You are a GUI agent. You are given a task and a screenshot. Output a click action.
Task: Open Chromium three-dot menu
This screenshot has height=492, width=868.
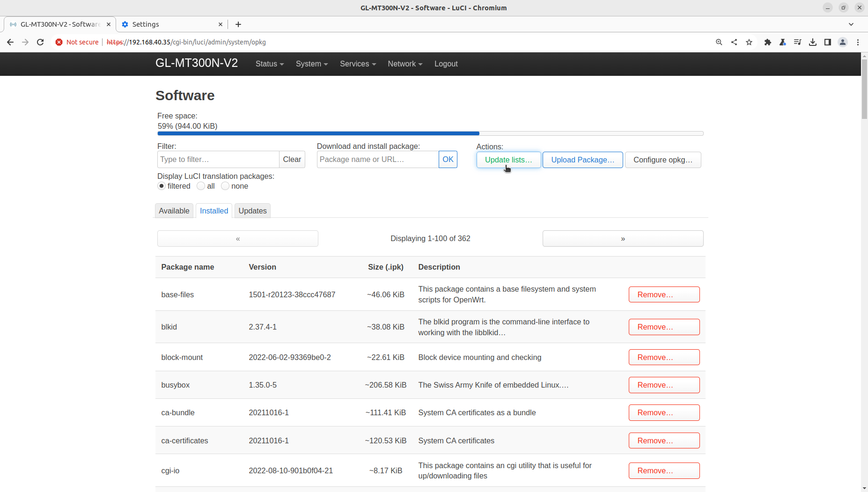click(x=858, y=42)
